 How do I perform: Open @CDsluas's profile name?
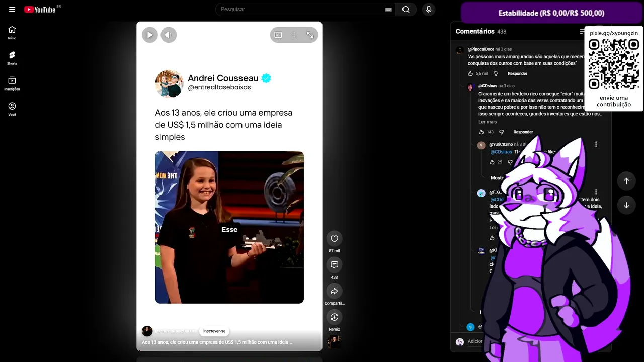[488, 86]
